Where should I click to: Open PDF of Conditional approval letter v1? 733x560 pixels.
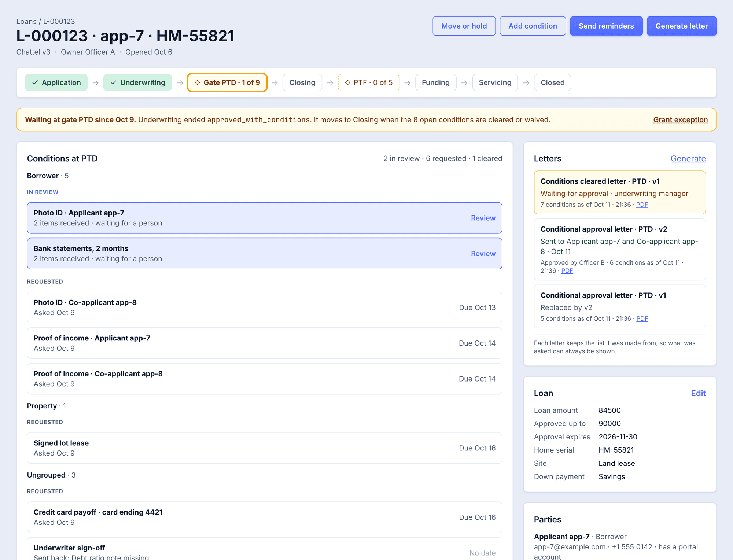642,318
